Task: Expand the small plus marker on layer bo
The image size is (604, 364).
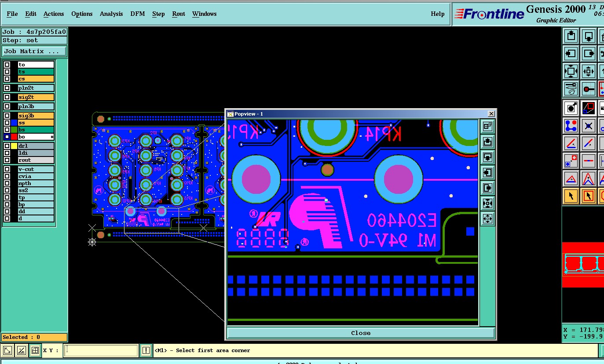Action: tap(52, 137)
